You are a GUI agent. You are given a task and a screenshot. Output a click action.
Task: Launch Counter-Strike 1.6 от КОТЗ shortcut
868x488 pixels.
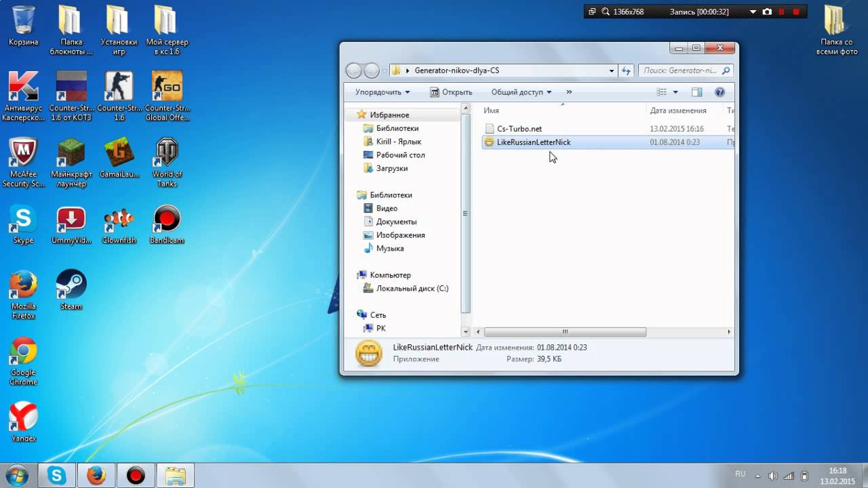tap(71, 96)
